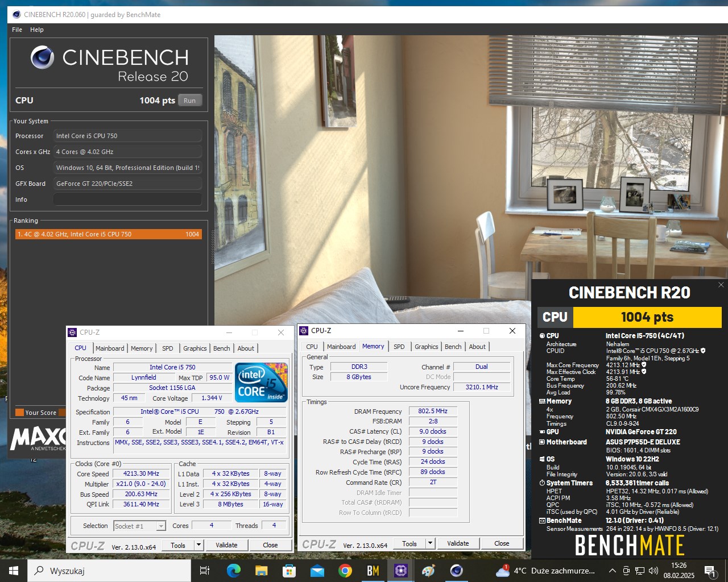Open About tab in CPU window
This screenshot has width=728, height=582.
tap(246, 348)
